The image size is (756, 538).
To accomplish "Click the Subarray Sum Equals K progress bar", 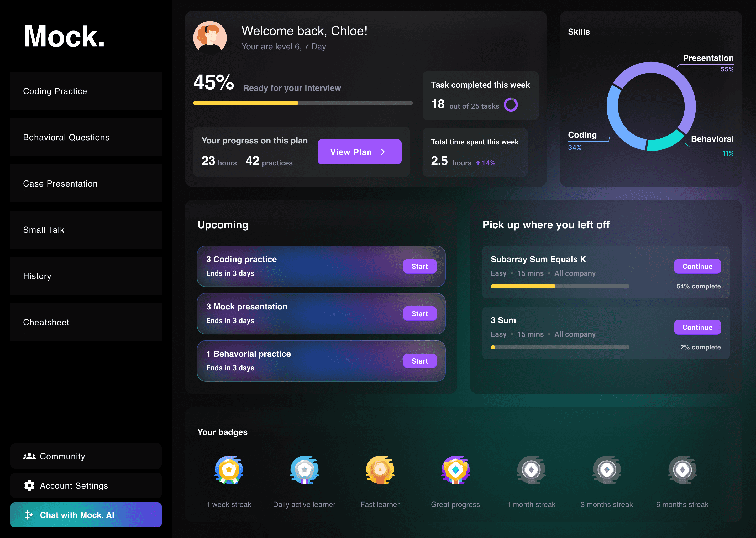I will [560, 286].
